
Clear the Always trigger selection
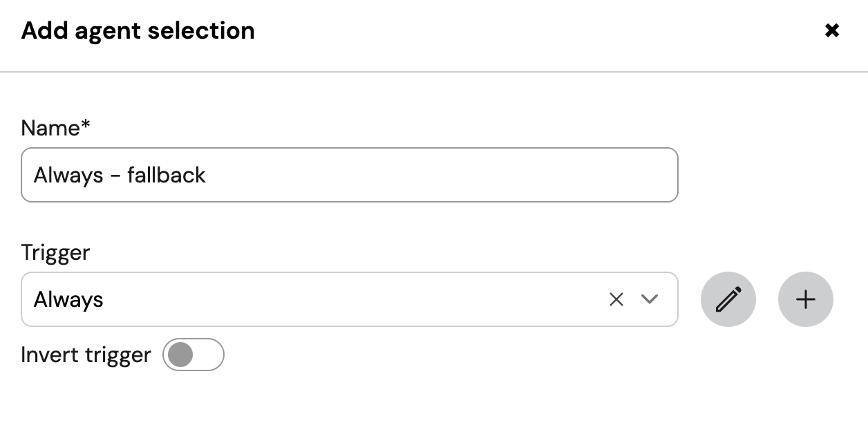point(616,299)
